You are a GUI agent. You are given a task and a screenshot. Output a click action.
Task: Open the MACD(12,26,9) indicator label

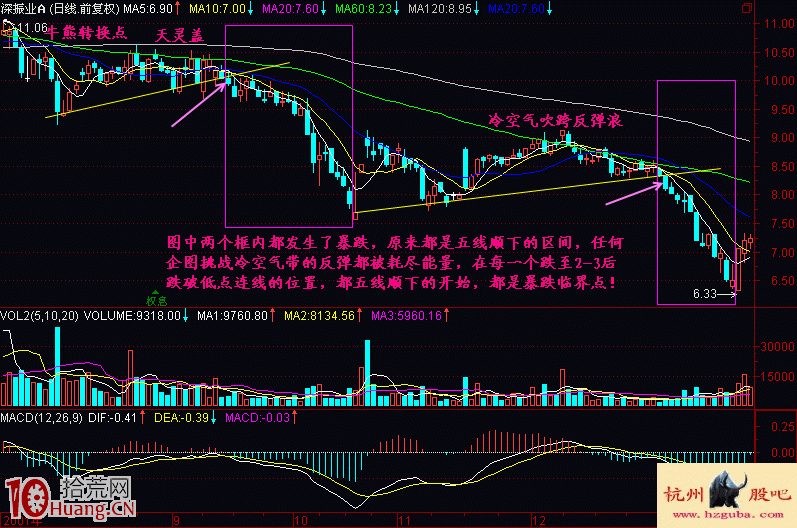pos(42,418)
